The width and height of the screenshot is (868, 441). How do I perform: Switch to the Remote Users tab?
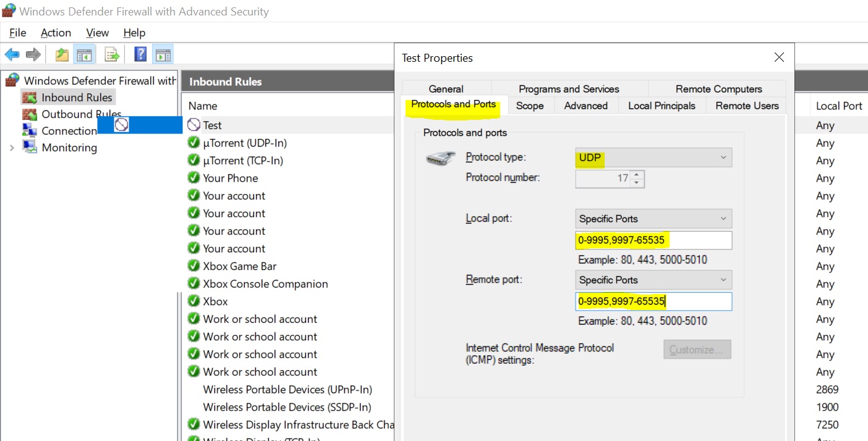747,106
